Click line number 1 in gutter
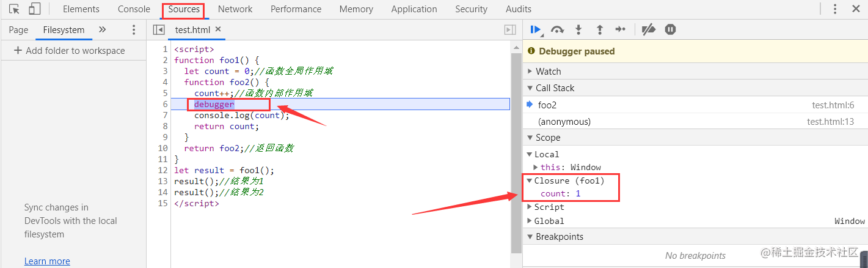Screen dimensions: 868x268 165,49
